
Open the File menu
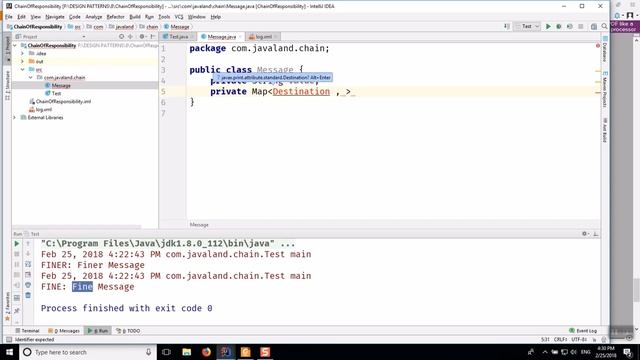coord(9,17)
